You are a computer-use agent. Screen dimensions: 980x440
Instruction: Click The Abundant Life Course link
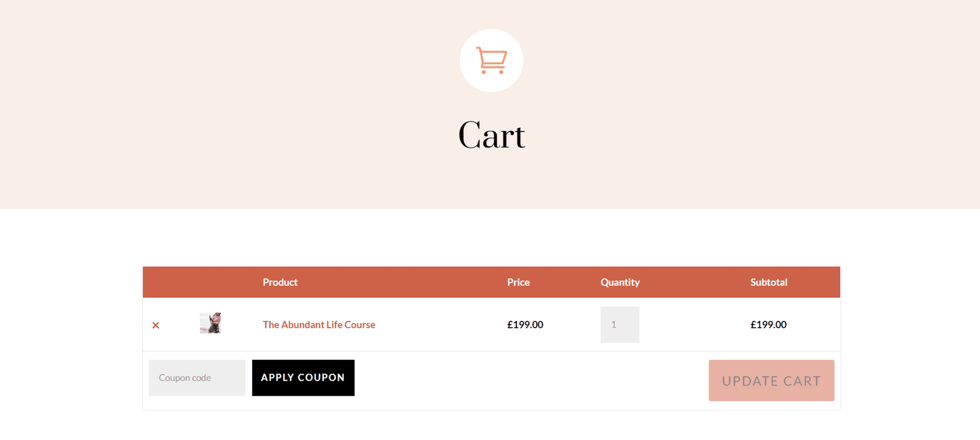tap(318, 325)
